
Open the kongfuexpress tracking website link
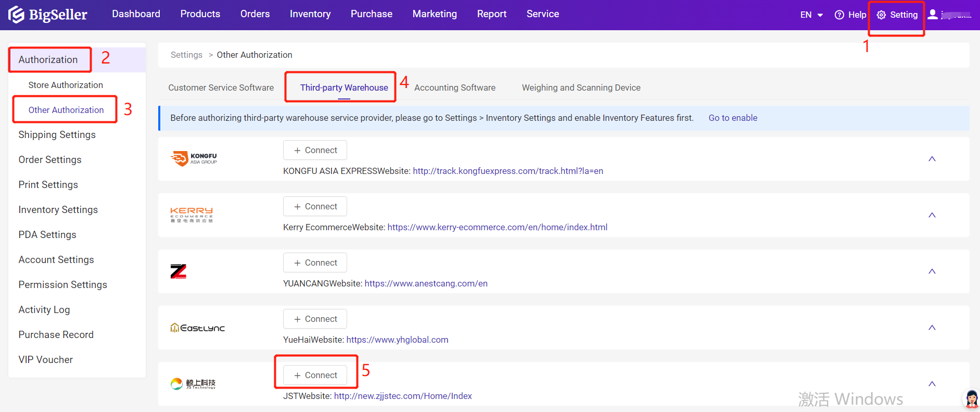coord(508,171)
